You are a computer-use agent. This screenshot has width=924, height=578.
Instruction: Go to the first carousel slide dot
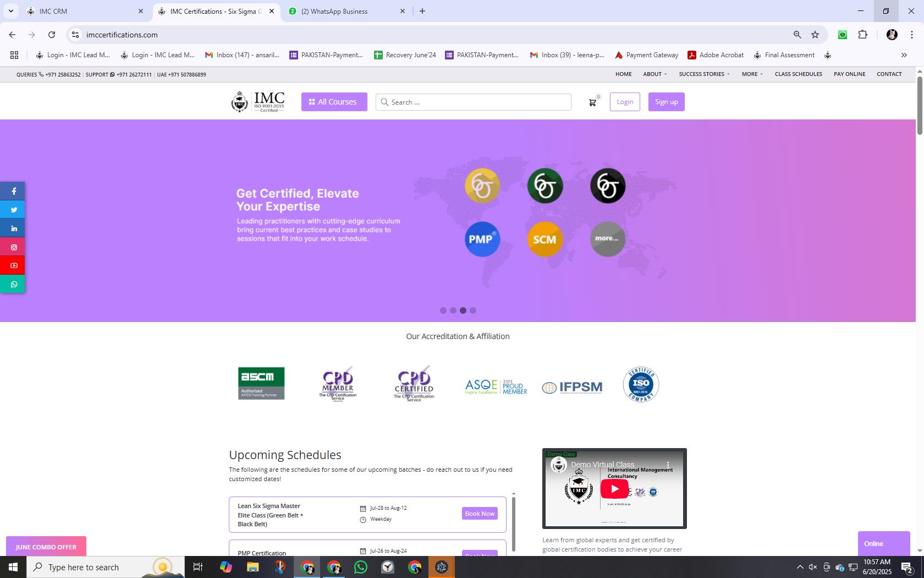443,310
